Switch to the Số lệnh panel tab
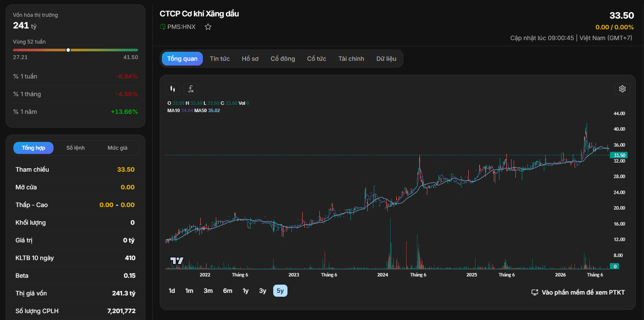Viewport: 644px width, 320px height. (x=76, y=148)
